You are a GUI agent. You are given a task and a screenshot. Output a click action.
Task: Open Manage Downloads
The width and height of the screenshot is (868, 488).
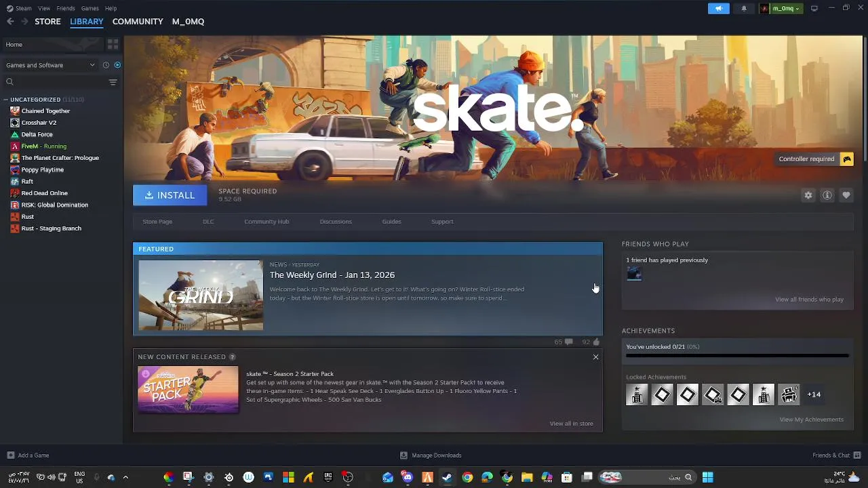point(431,455)
